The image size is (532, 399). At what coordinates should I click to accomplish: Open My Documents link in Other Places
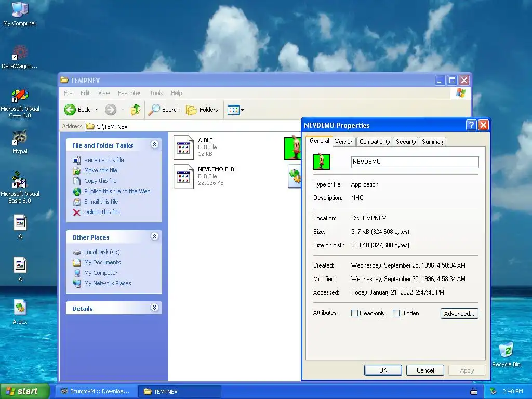[x=102, y=262]
